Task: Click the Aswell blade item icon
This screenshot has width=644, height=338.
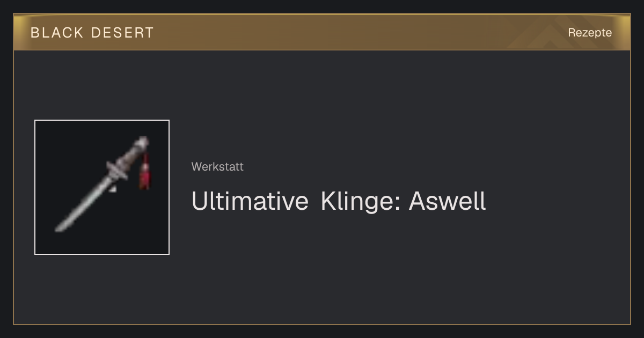Action: [102, 187]
